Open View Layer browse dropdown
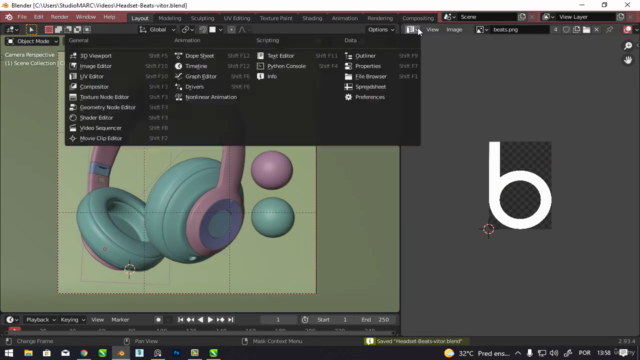The height and width of the screenshot is (360, 640). [x=548, y=17]
